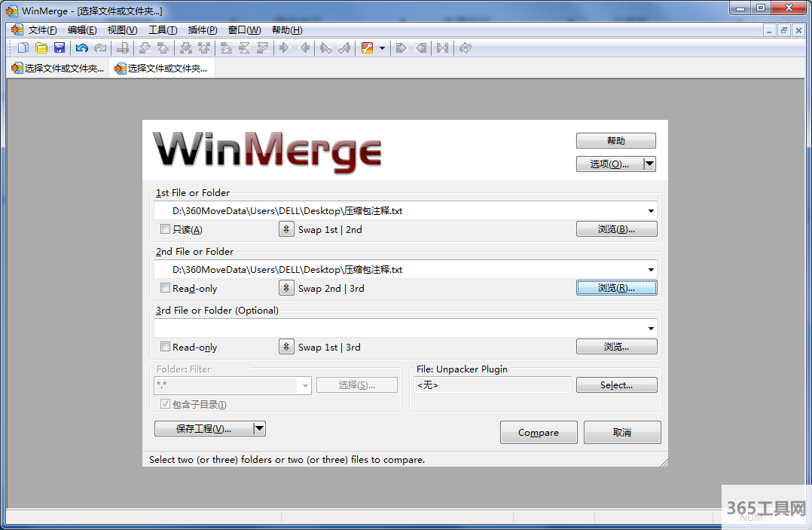812x530 pixels.
Task: Click swap icon for Swap 1st | 2nd
Action: tap(286, 229)
